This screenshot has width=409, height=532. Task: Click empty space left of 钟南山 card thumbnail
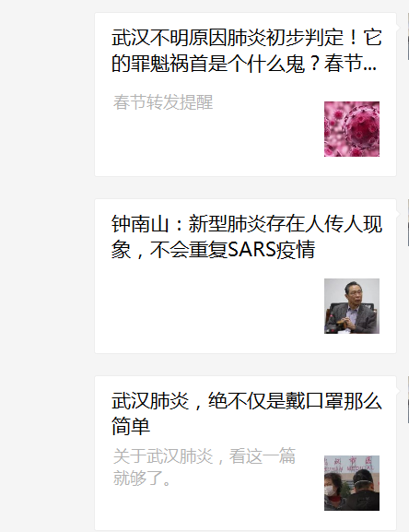[210, 306]
